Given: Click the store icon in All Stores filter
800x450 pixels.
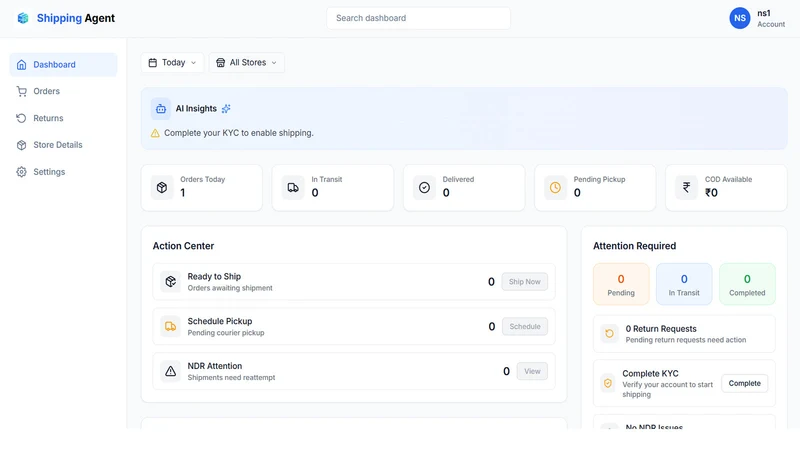Looking at the screenshot, I should coord(220,63).
